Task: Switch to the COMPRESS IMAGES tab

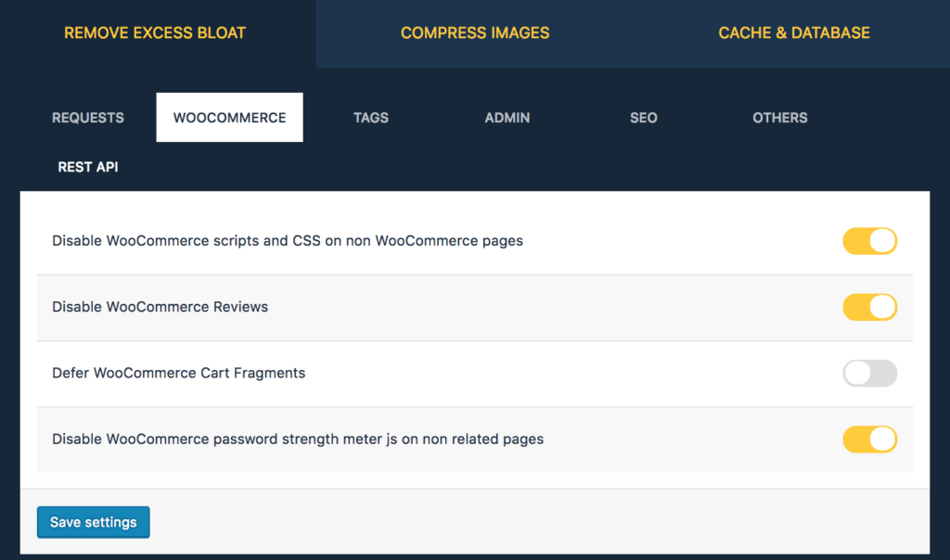Action: click(x=475, y=32)
